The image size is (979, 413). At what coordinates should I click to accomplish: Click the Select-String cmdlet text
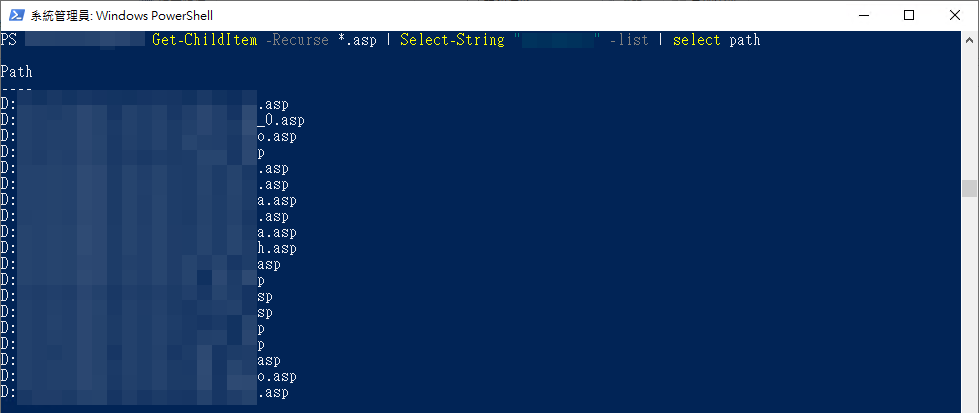pos(451,40)
